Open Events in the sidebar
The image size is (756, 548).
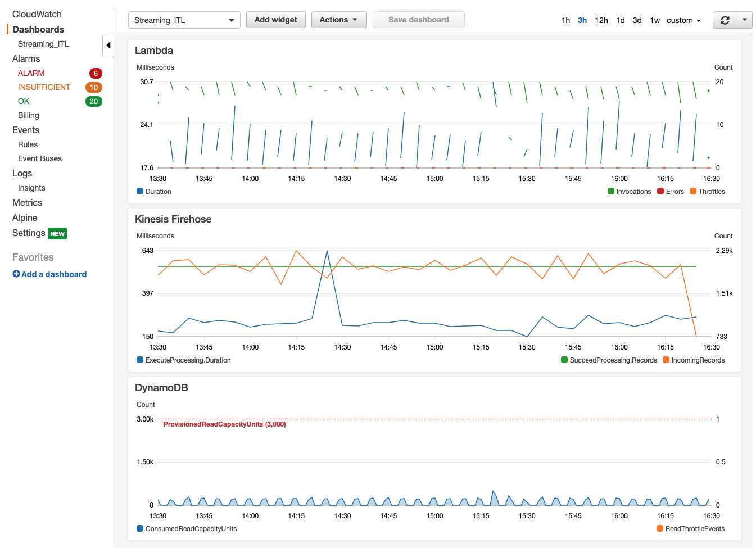[26, 130]
